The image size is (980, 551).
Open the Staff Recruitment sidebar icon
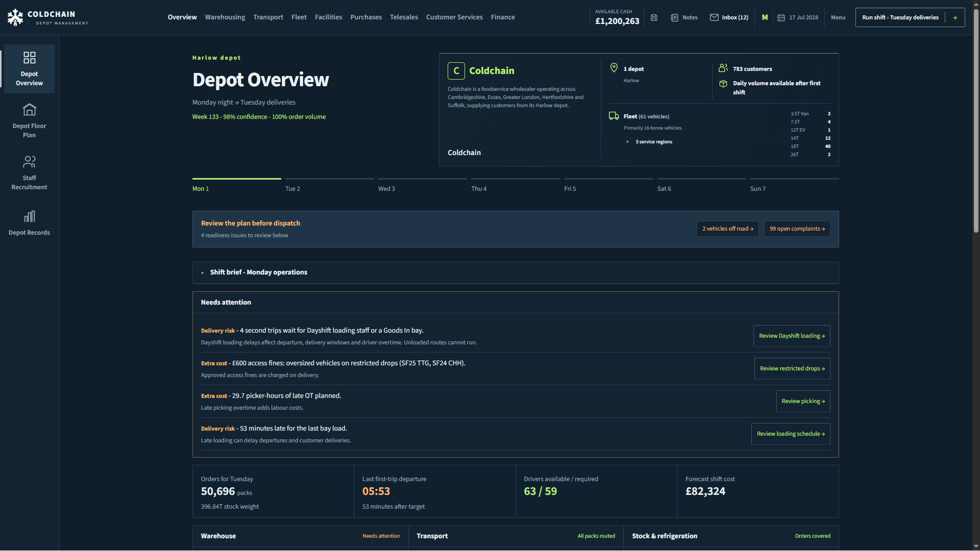[x=29, y=162]
